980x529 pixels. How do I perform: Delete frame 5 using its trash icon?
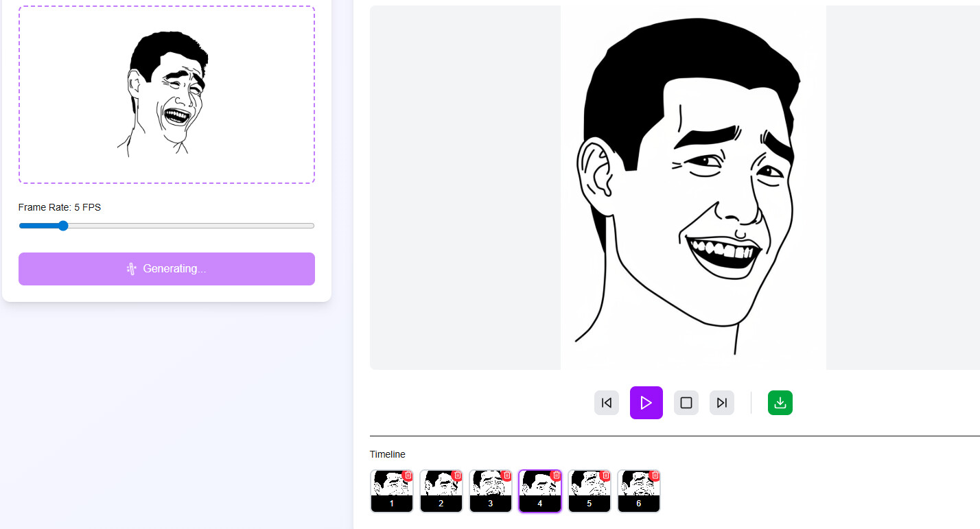pos(605,475)
